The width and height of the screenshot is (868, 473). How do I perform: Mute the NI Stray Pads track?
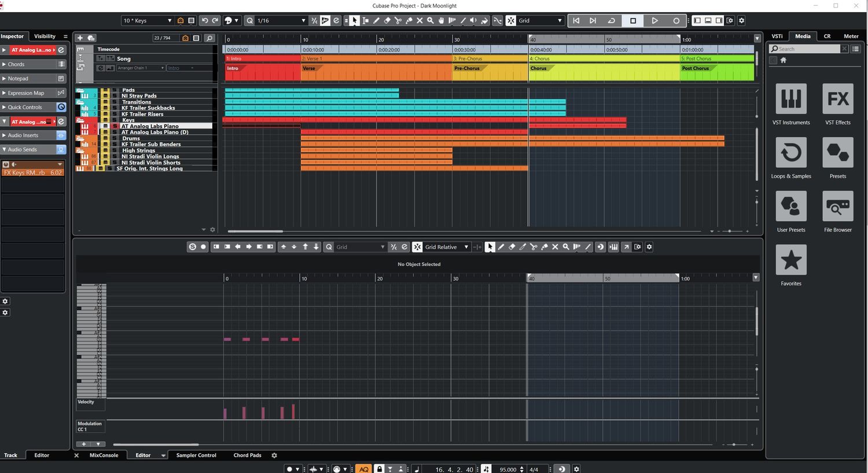click(105, 96)
